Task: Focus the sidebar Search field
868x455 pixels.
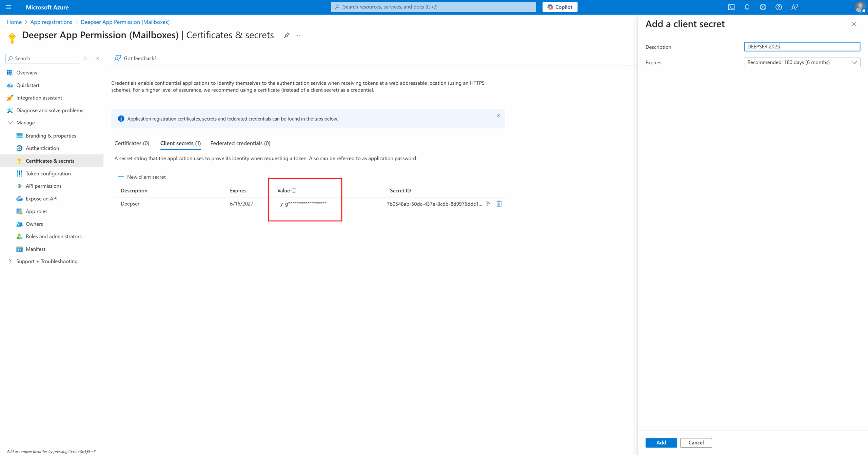Action: click(x=42, y=58)
